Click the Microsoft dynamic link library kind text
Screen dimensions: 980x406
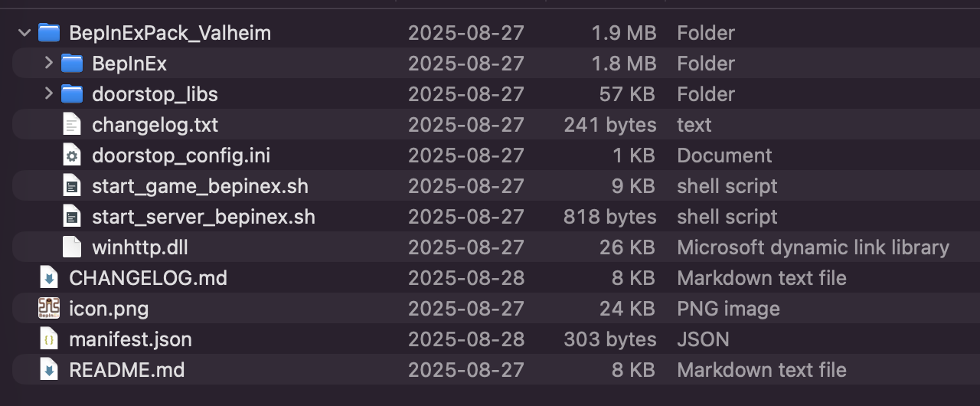coord(813,247)
